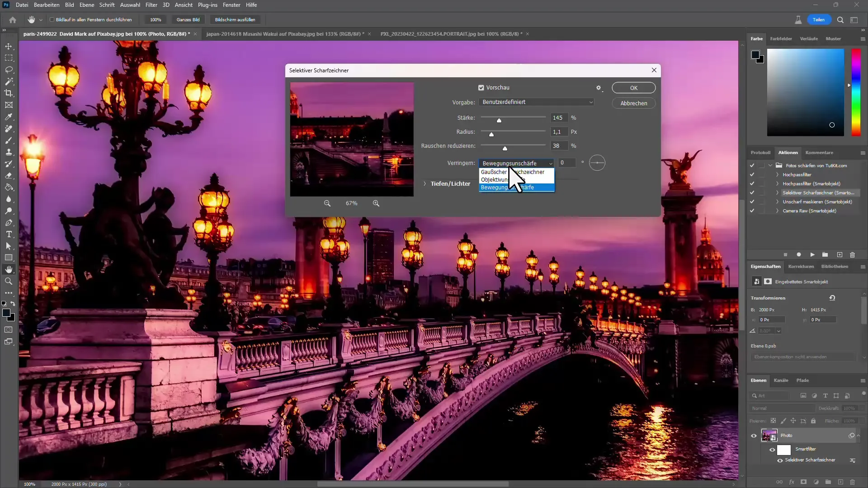Click the Abbrechen button
The image size is (868, 488).
[634, 103]
